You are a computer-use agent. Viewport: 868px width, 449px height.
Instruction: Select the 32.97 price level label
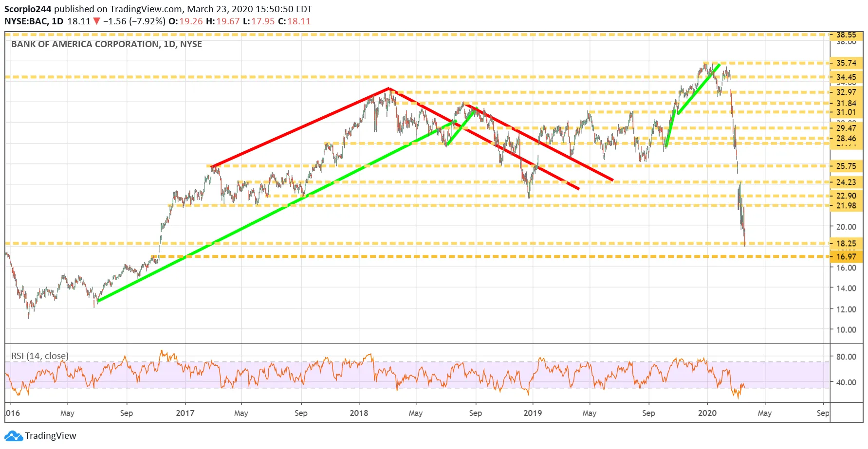[x=846, y=92]
